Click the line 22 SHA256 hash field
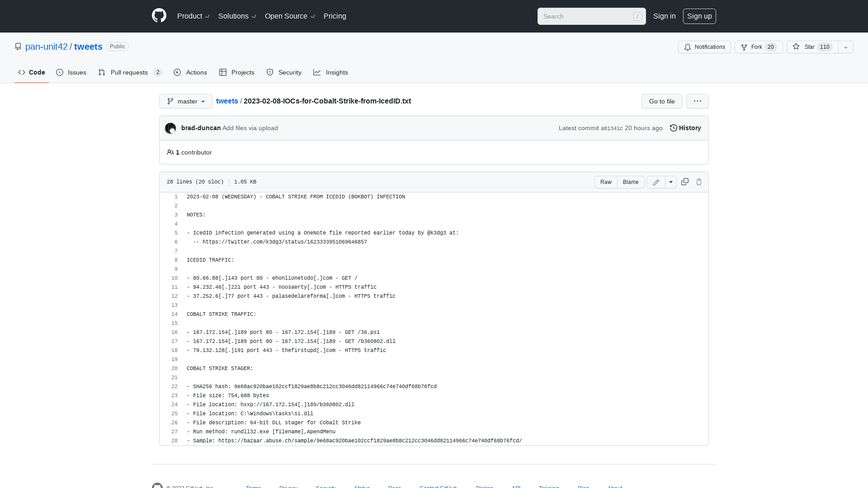868x488 pixels. click(x=311, y=386)
